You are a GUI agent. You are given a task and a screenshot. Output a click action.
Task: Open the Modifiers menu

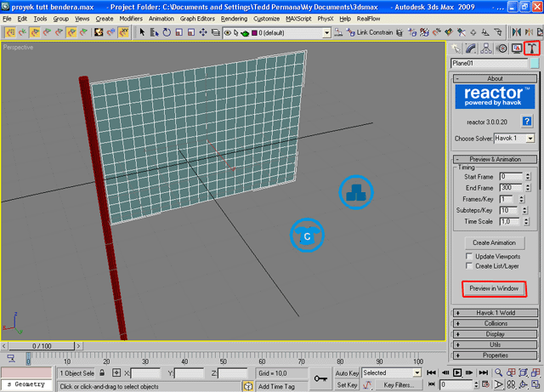[x=131, y=19]
